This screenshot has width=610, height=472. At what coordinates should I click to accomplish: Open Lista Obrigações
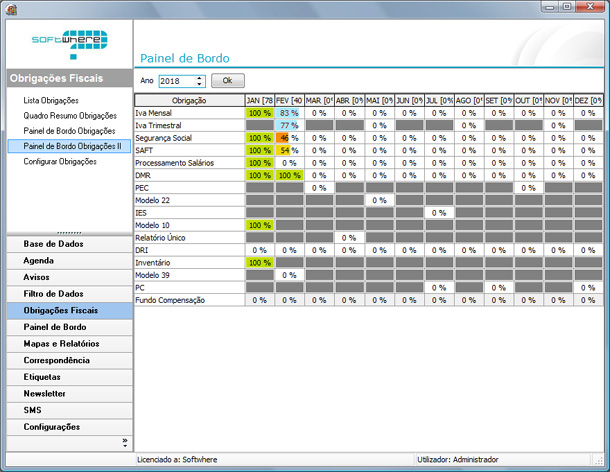point(51,100)
